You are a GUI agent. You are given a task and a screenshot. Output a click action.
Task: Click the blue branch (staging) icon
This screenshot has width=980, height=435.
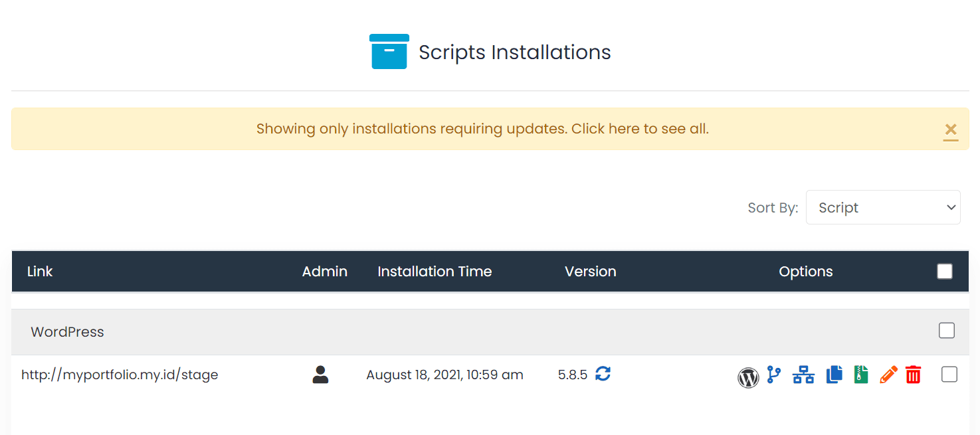coord(774,375)
